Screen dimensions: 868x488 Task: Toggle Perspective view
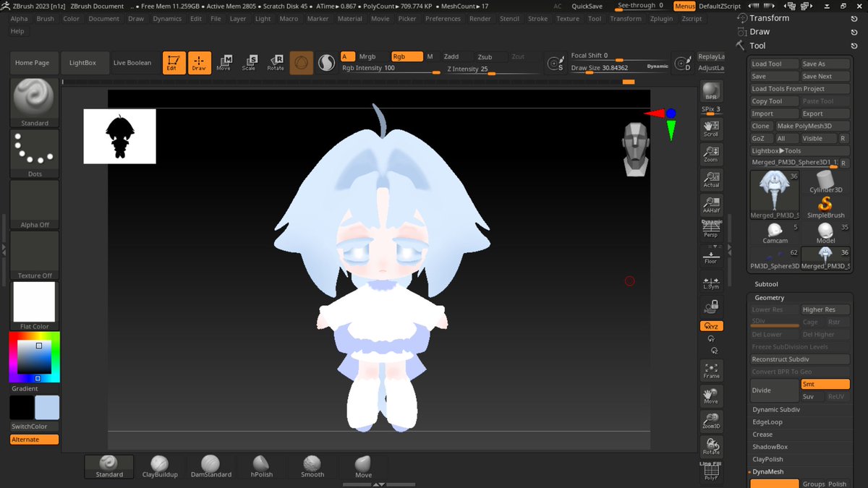click(x=711, y=230)
